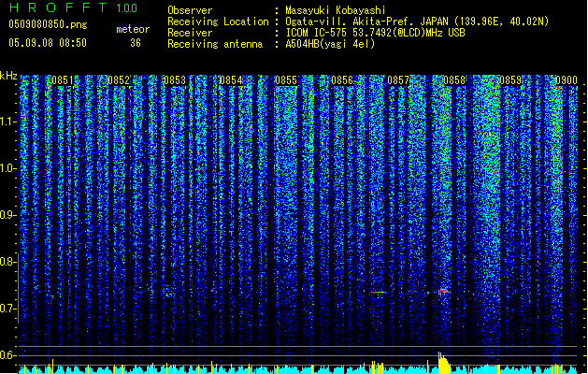Click the meteor count value 36
This screenshot has height=374, width=588.
[136, 43]
